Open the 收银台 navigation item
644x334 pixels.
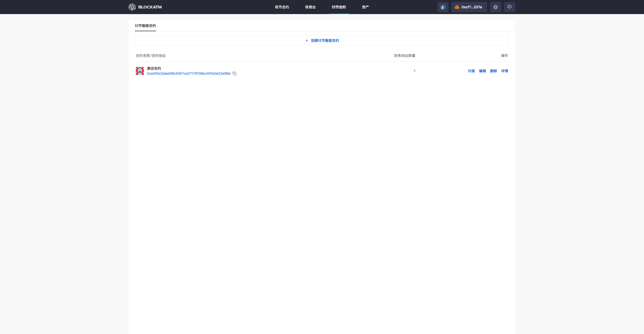(x=310, y=7)
